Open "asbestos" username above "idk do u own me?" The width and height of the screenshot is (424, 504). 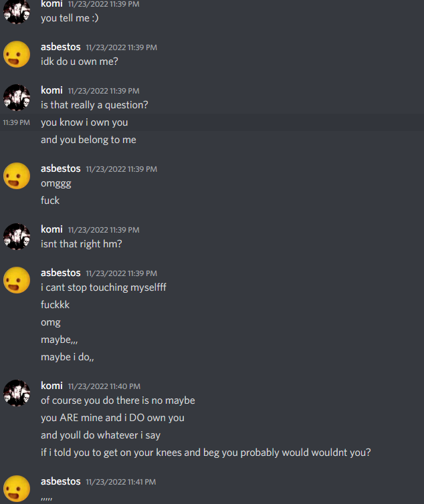(x=60, y=47)
